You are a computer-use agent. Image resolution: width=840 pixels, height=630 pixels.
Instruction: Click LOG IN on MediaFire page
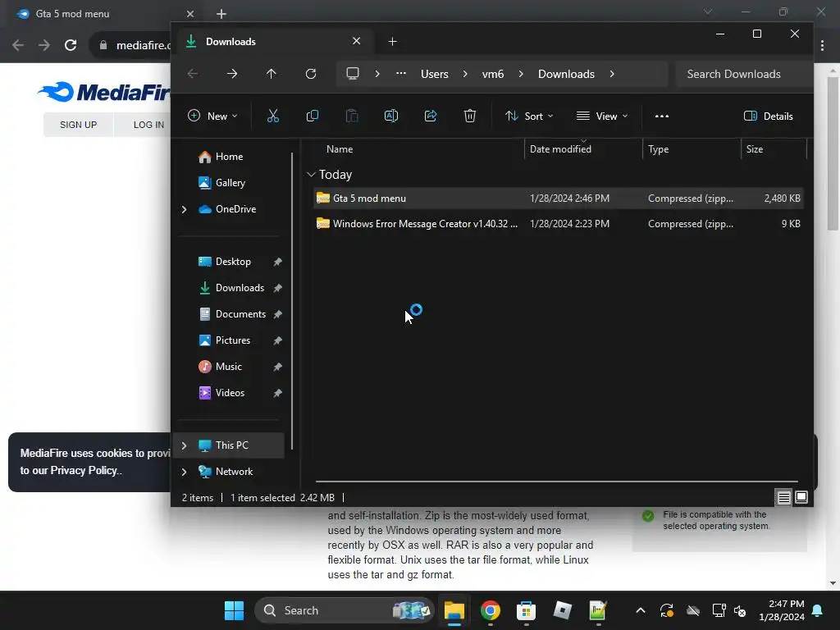pos(148,125)
